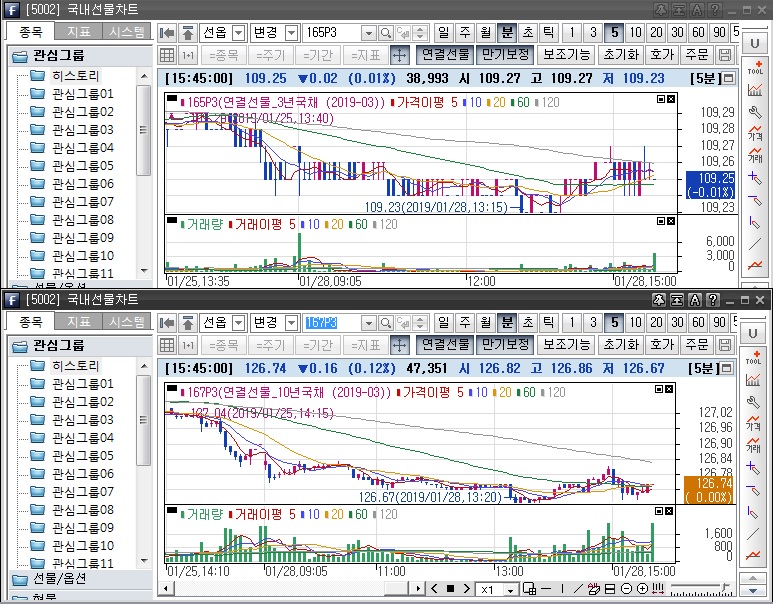Click the help question mark icon in title bar

tap(713, 9)
